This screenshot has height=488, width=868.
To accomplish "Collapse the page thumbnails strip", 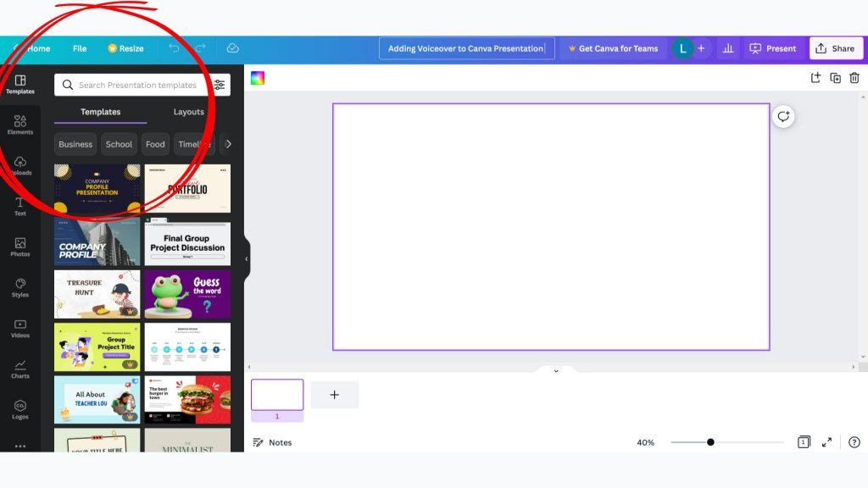I will [556, 371].
